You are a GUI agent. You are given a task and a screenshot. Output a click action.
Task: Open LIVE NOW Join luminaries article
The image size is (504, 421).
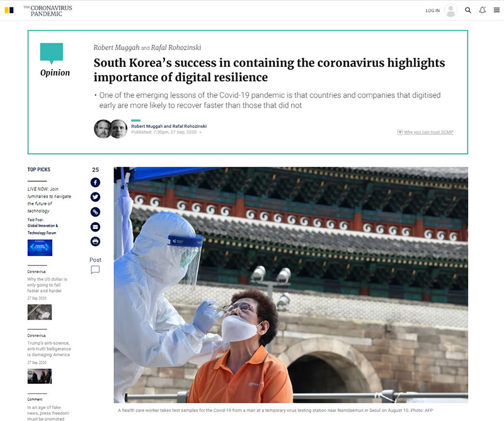49,199
